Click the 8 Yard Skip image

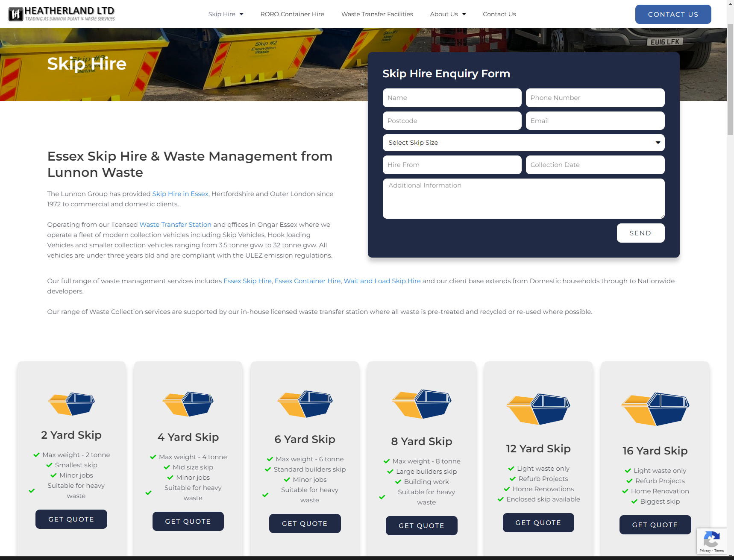coord(422,404)
